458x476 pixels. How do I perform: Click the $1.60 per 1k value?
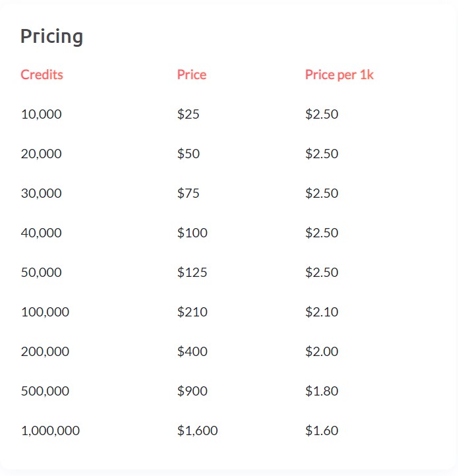point(322,431)
